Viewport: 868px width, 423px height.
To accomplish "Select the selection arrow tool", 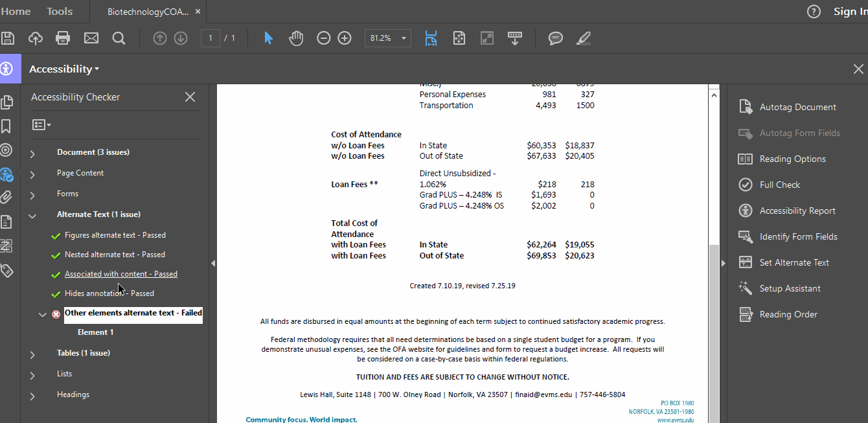I will [268, 38].
